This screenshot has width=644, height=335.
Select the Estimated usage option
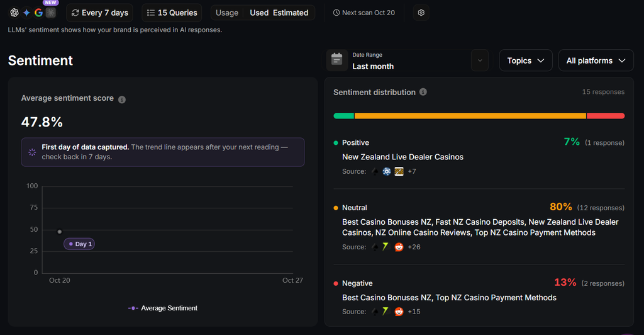coord(291,13)
